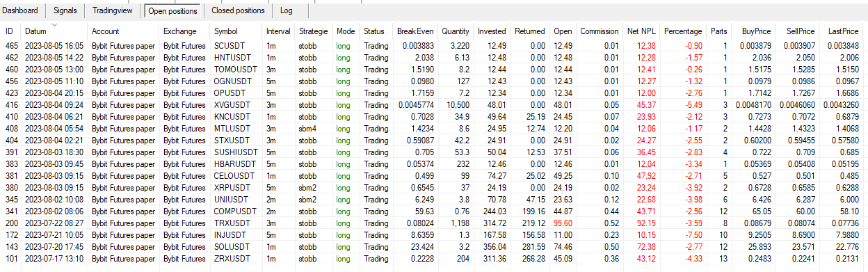Sort by Mode column header
Screen dimensions: 868x272
click(x=346, y=31)
